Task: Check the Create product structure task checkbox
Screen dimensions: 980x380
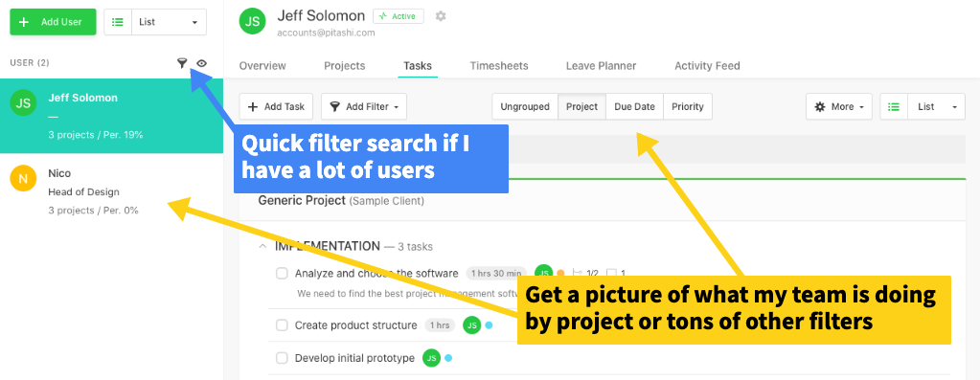Action: point(282,325)
